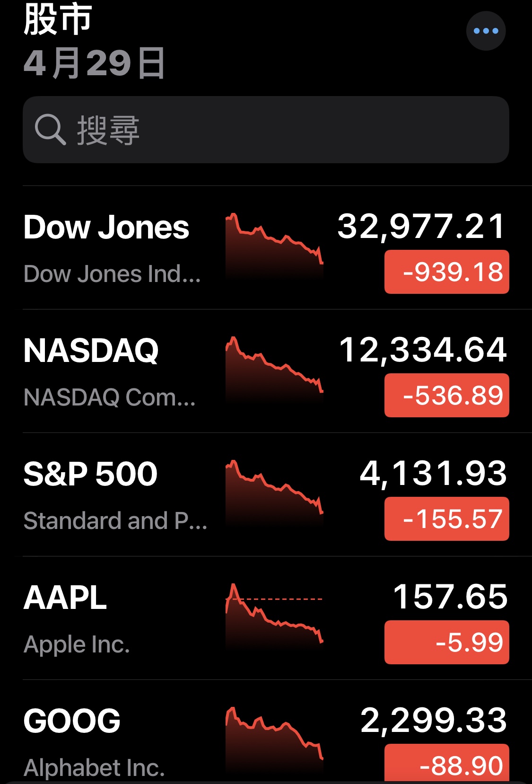Open Apple Inc. company subtitle
Image resolution: width=532 pixels, height=784 pixels.
[77, 644]
